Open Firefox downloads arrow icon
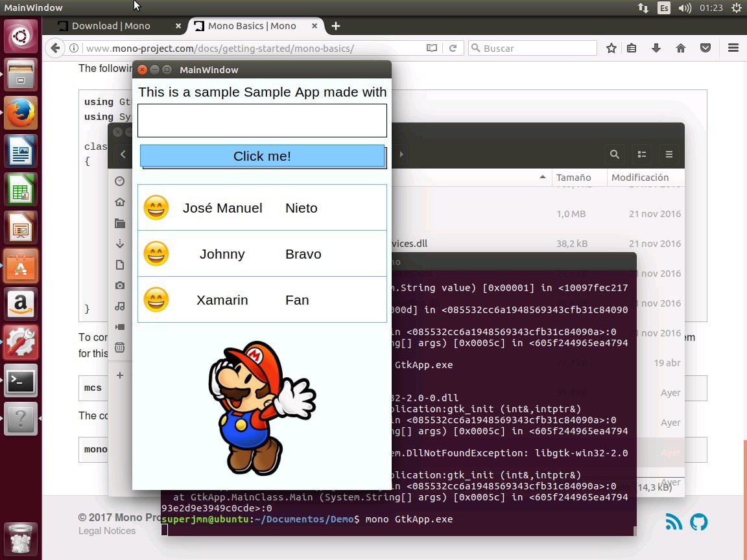The width and height of the screenshot is (747, 560). click(656, 48)
